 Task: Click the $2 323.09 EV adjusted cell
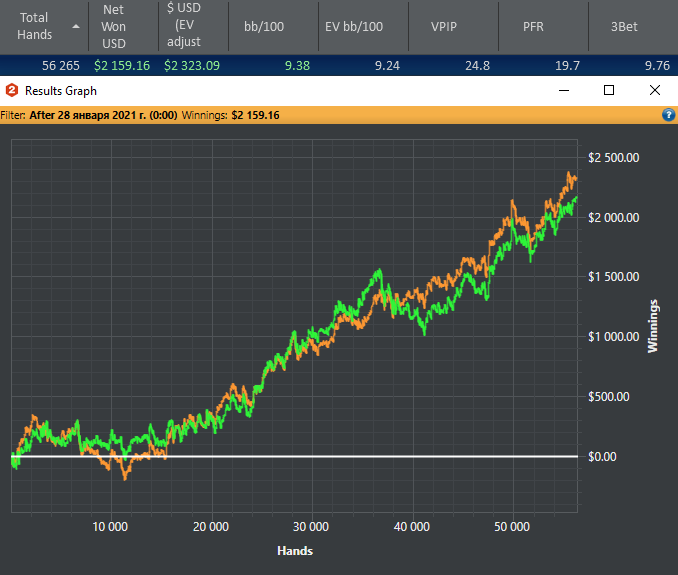pyautogui.click(x=193, y=65)
